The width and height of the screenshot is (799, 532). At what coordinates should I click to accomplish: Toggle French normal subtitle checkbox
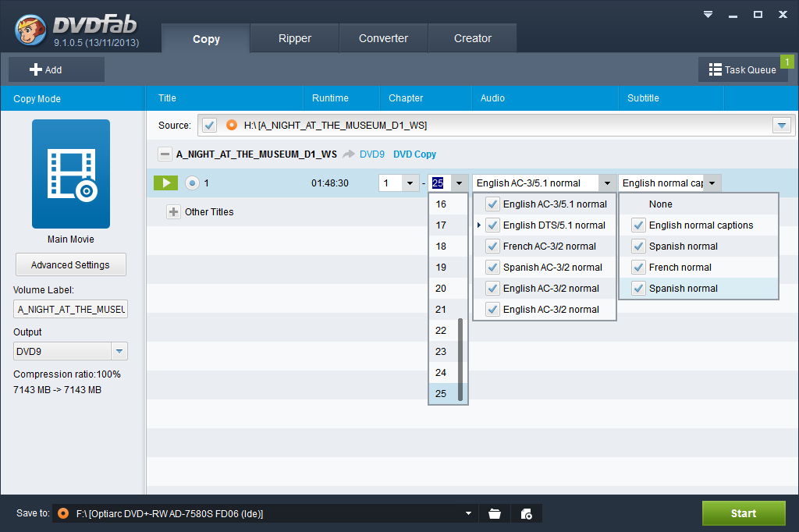[x=638, y=268]
